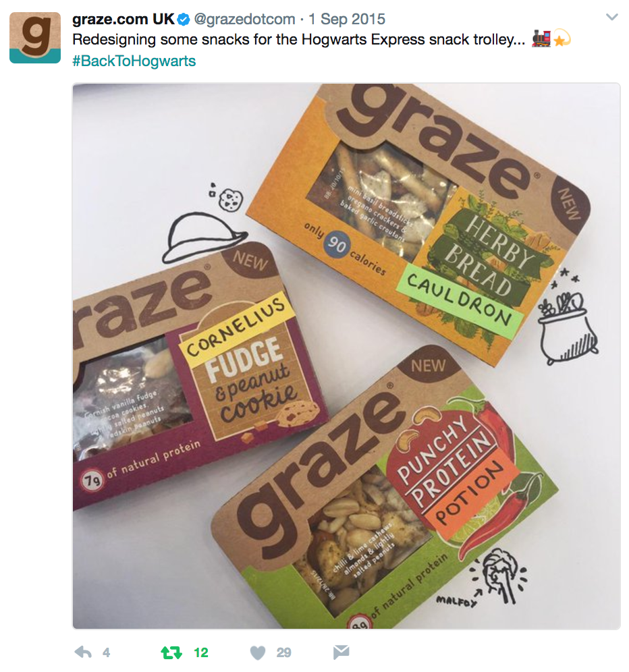The image size is (629, 672).
Task: Click the @grazedotcom handle
Action: tap(244, 20)
